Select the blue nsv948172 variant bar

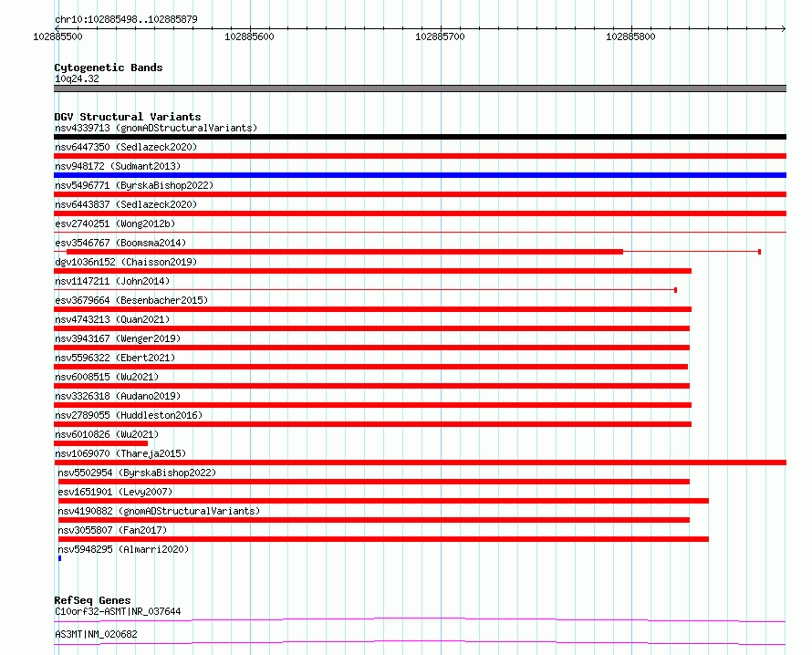420,175
